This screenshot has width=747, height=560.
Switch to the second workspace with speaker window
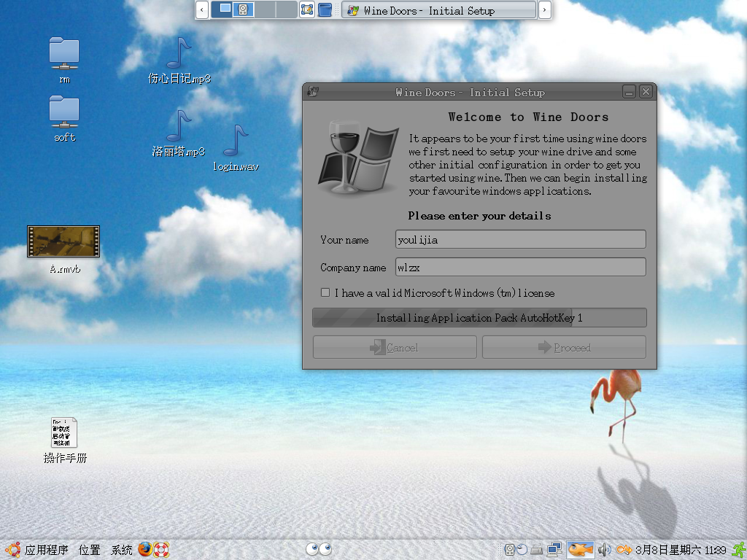[243, 9]
